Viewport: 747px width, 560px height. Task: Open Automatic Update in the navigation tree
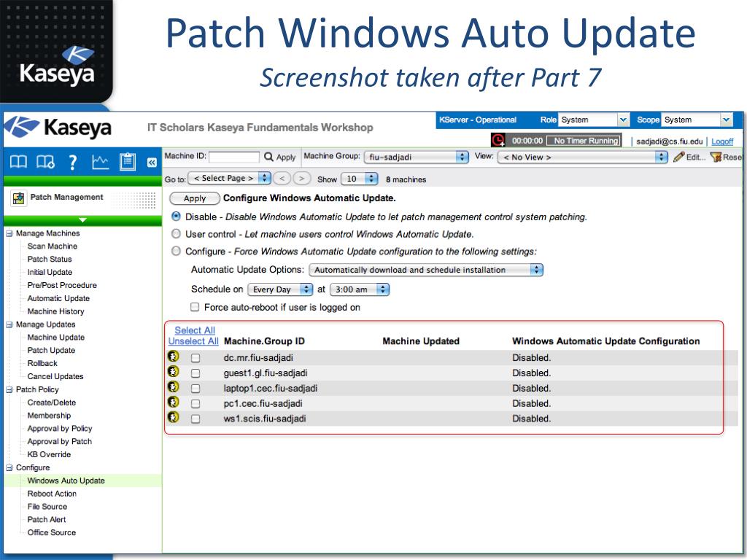coord(58,298)
